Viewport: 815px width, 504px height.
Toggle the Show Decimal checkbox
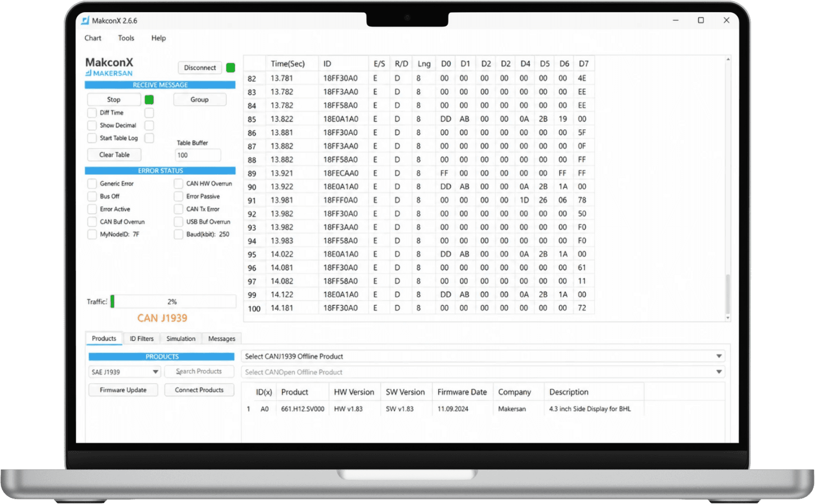coord(92,125)
